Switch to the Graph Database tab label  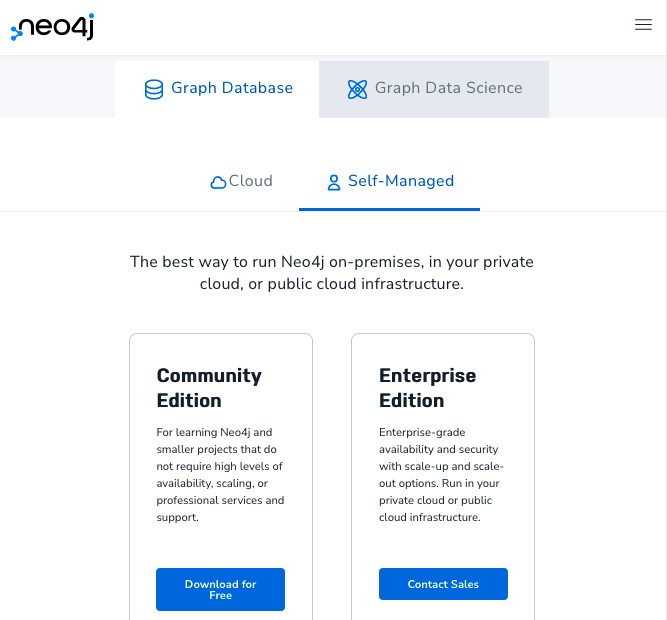[x=232, y=88]
